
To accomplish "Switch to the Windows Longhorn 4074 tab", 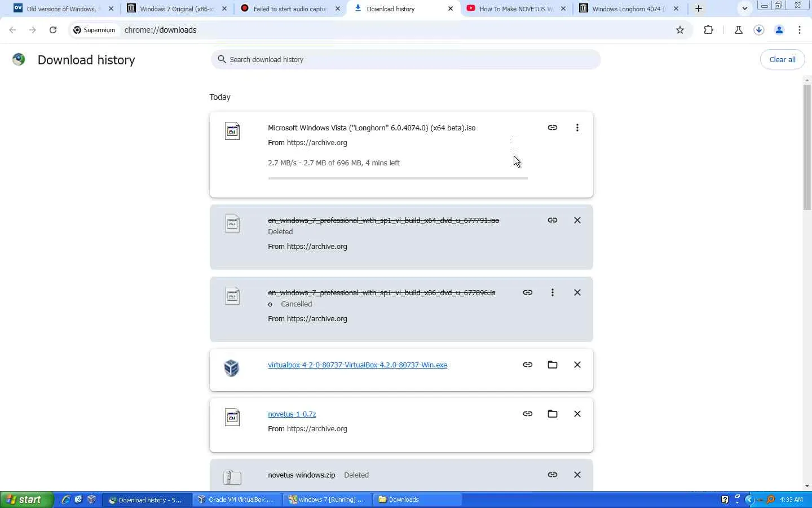I will coord(628,8).
